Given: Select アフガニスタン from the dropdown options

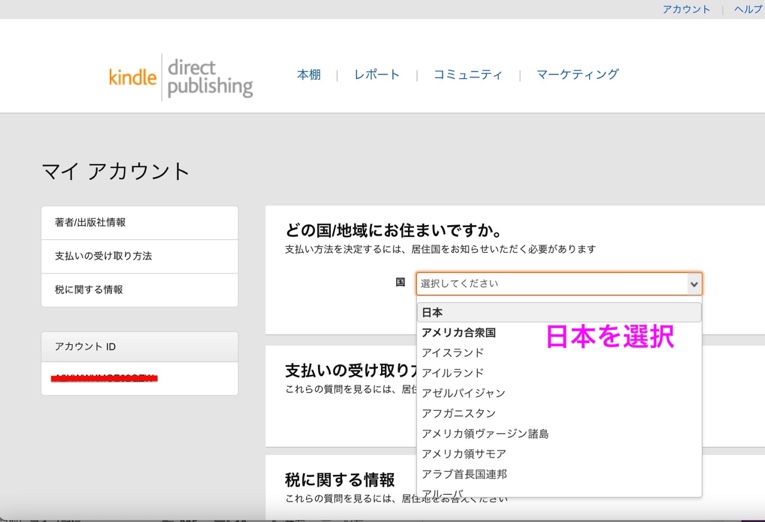Looking at the screenshot, I should point(458,413).
